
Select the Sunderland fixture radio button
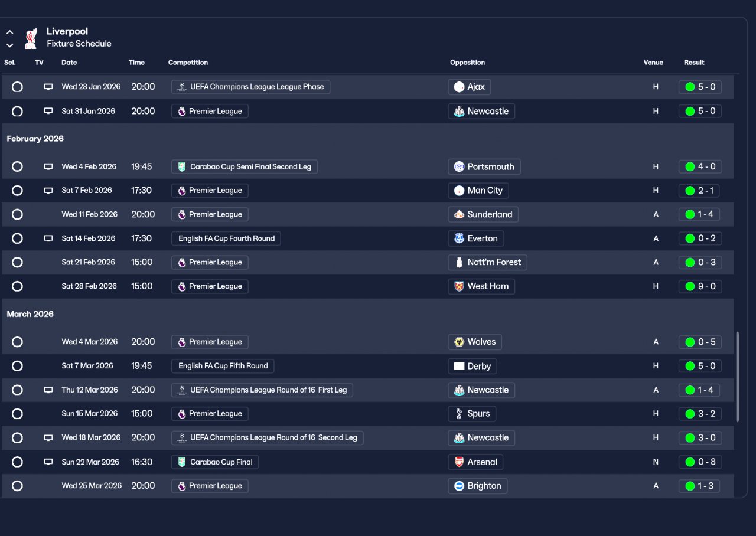[x=17, y=214]
